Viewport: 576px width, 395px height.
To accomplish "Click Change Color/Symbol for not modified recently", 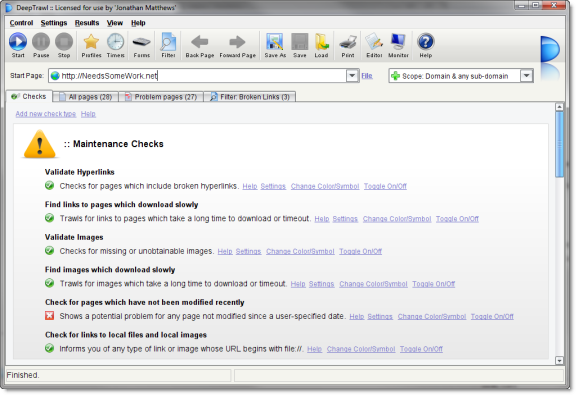I will click(432, 316).
